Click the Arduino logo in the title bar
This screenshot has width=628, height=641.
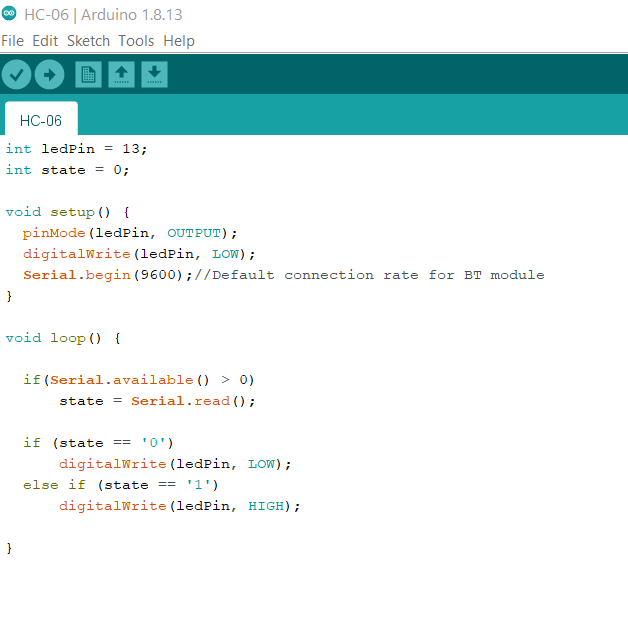9,13
